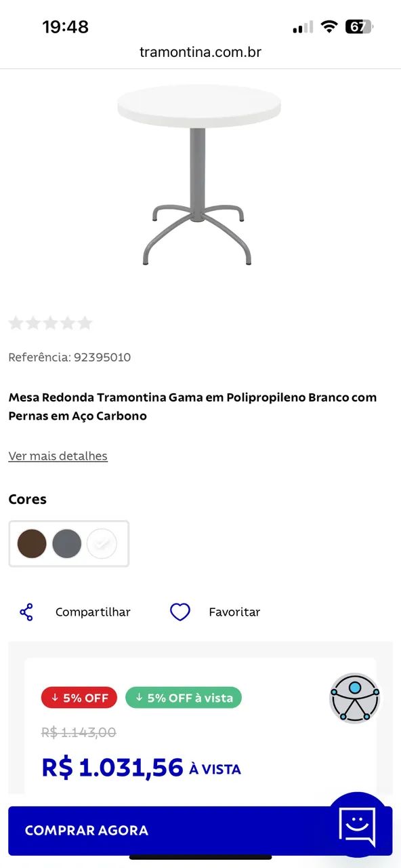Click the Compartilhar label

[x=93, y=612]
